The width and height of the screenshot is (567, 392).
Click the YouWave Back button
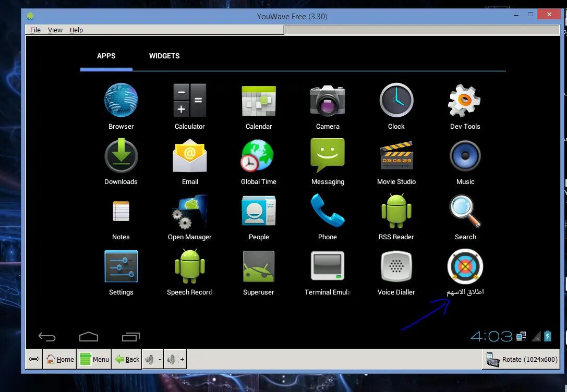pos(127,359)
